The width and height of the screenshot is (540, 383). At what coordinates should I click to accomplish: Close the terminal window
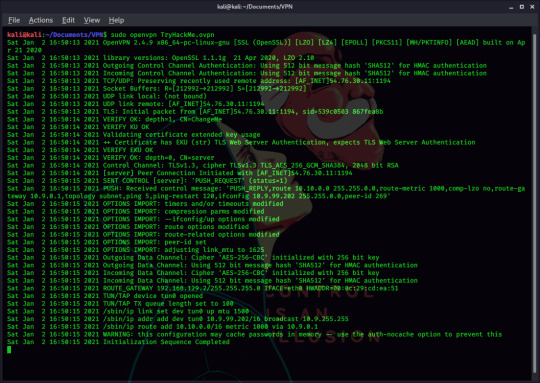tap(532, 7)
